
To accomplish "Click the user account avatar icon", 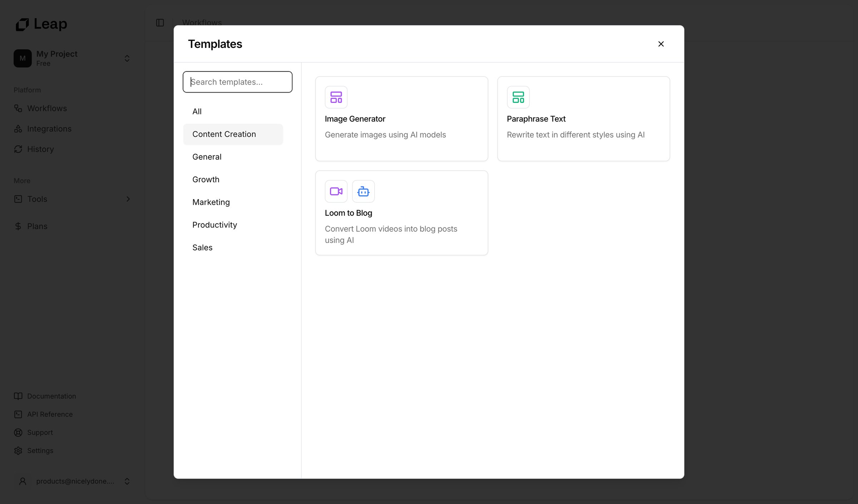I will (23, 481).
